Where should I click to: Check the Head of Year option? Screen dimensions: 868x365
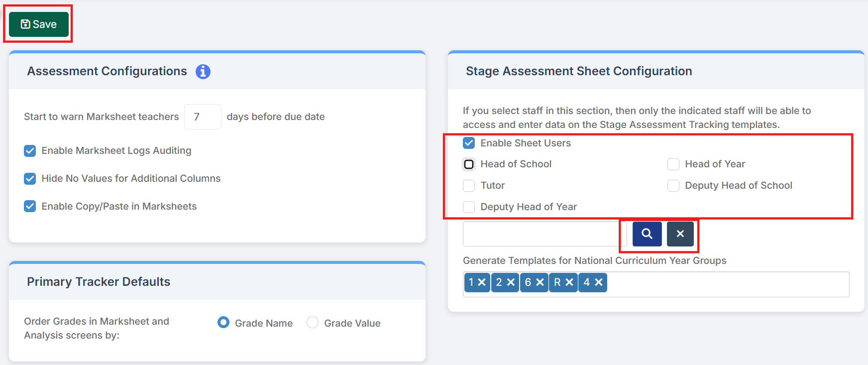pos(673,164)
